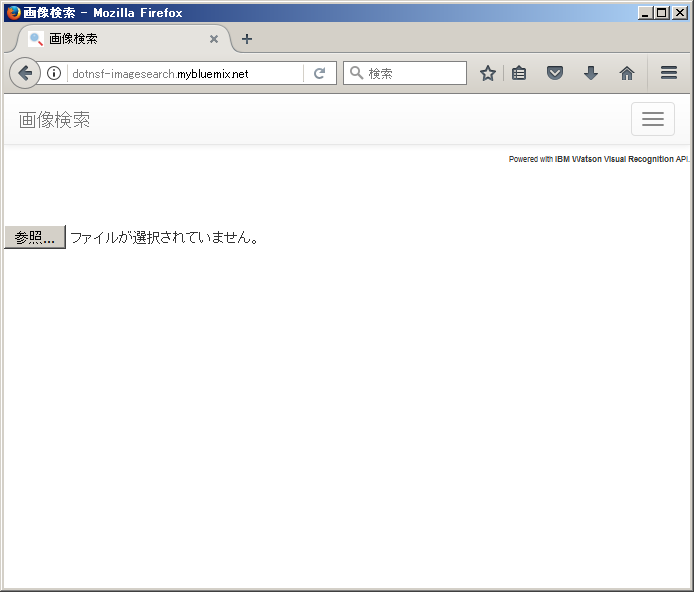Click IBM Watson Visual Recognition API text
This screenshot has width=694, height=592.
tap(622, 159)
